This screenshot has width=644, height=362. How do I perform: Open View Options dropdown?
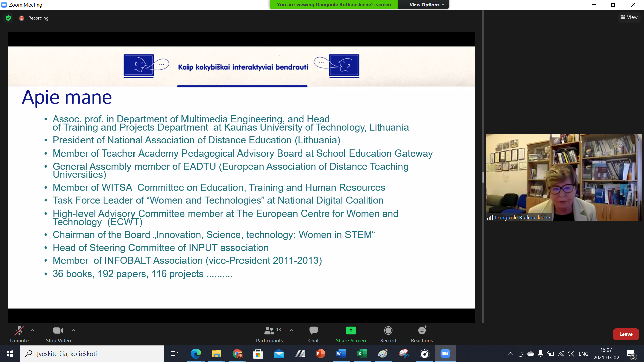(427, 5)
